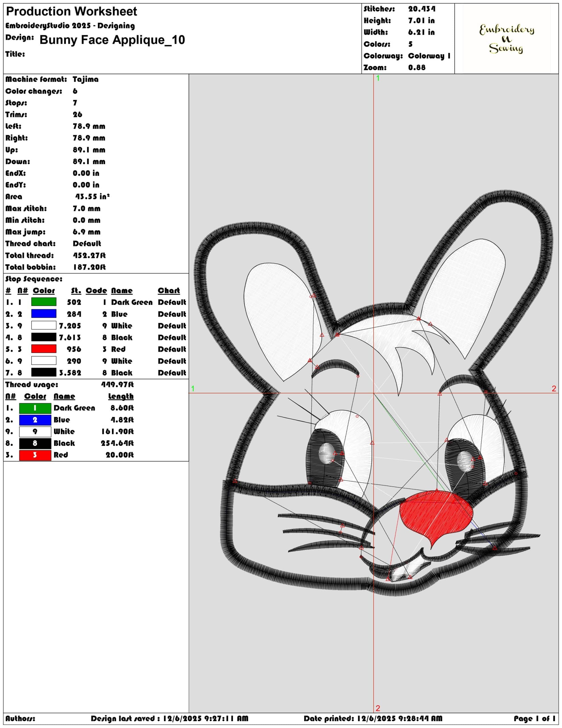562x728 pixels.
Task: Click Thread usage red swatch labeled 3
Action: pos(35,455)
